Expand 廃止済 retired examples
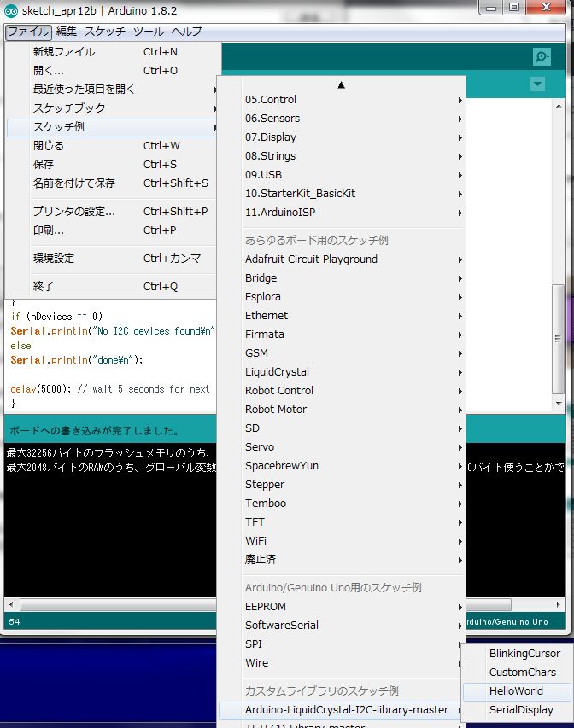This screenshot has height=728, width=574. tap(342, 560)
